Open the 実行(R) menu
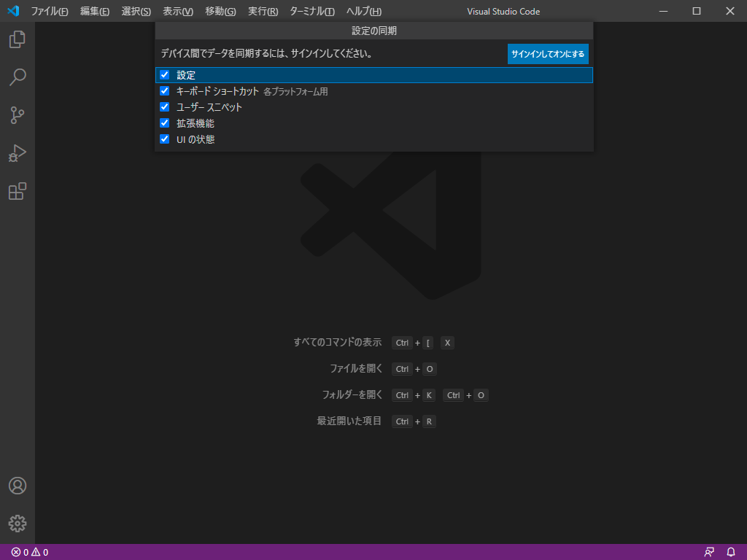Viewport: 747px width, 560px height. point(263,12)
